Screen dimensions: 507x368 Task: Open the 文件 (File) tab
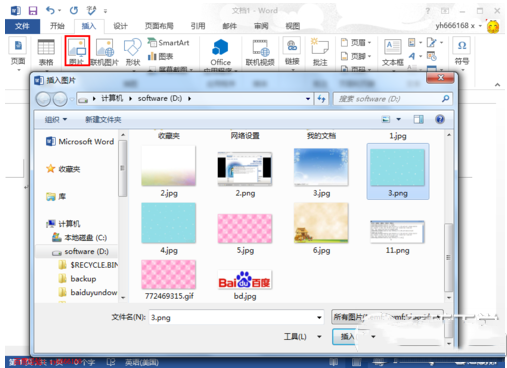[22, 26]
